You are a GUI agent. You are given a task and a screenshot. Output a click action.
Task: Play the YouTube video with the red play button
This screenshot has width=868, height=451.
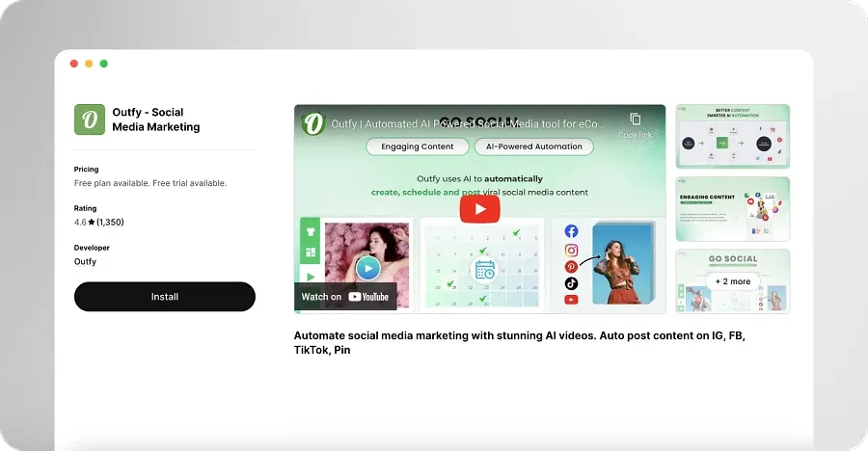pos(480,209)
